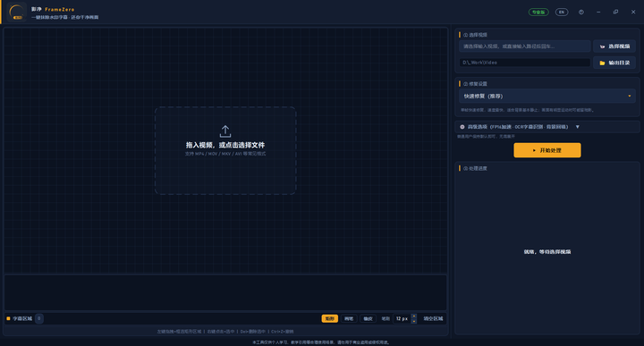Open the 快速修复 repair mode dropdown

click(x=547, y=96)
